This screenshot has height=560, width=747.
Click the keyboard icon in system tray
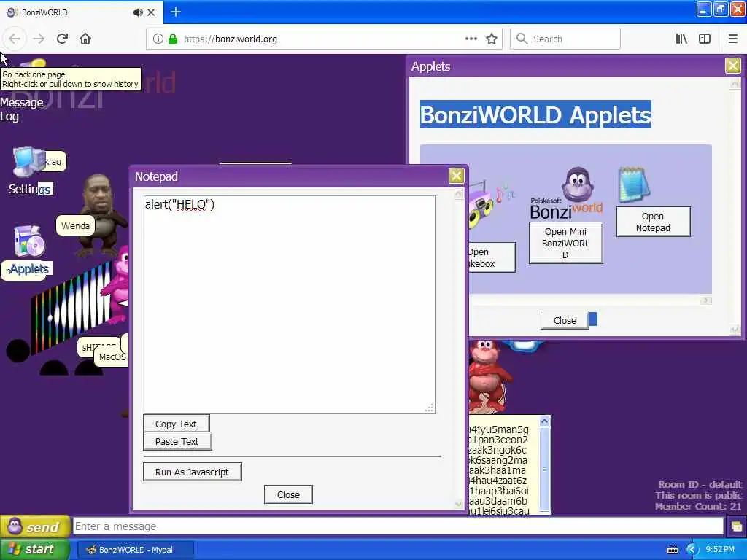tap(672, 550)
